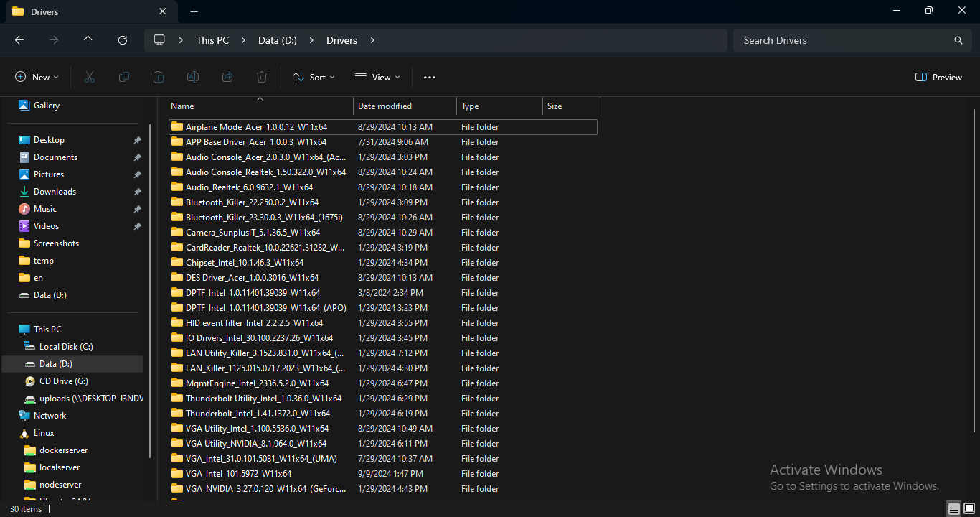Click the Rename toolbar icon
This screenshot has width=980, height=517.
click(x=193, y=77)
